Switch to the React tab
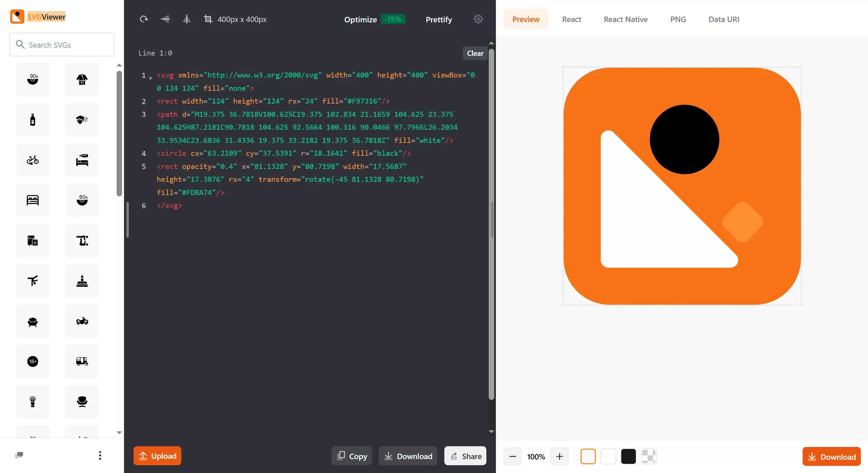 tap(572, 19)
